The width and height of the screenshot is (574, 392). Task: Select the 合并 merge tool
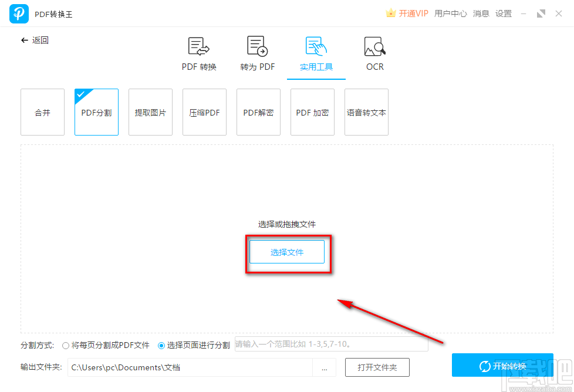(x=42, y=111)
